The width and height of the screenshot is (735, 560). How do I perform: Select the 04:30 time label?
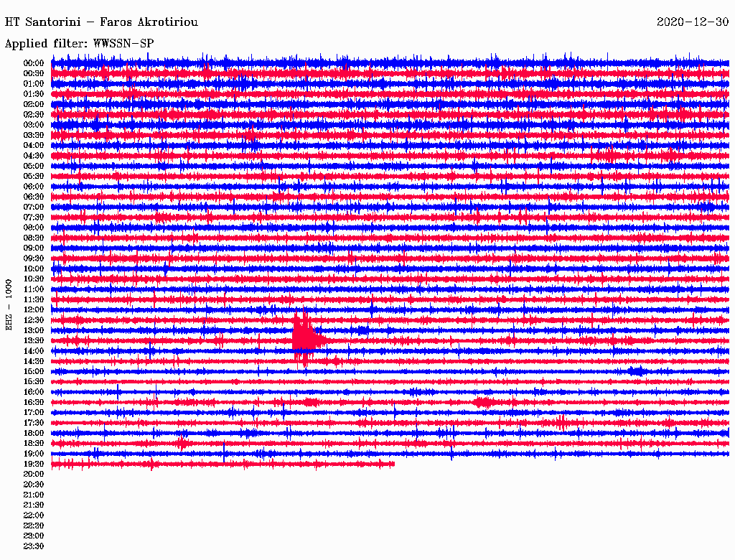point(33,156)
